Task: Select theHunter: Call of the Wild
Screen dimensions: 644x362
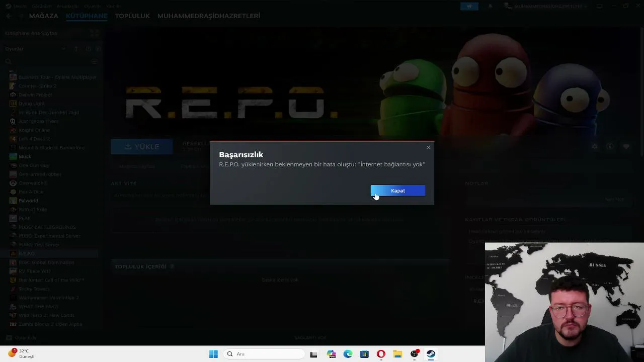Action: pyautogui.click(x=47, y=280)
